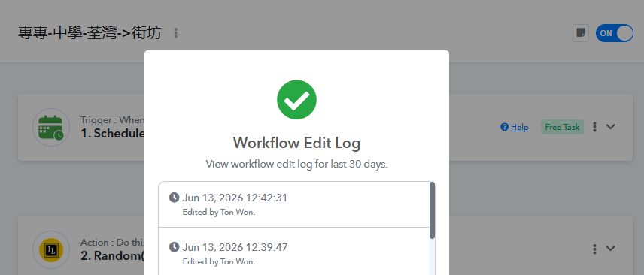Click the blue question mark help icon
644x275 pixels.
point(504,127)
